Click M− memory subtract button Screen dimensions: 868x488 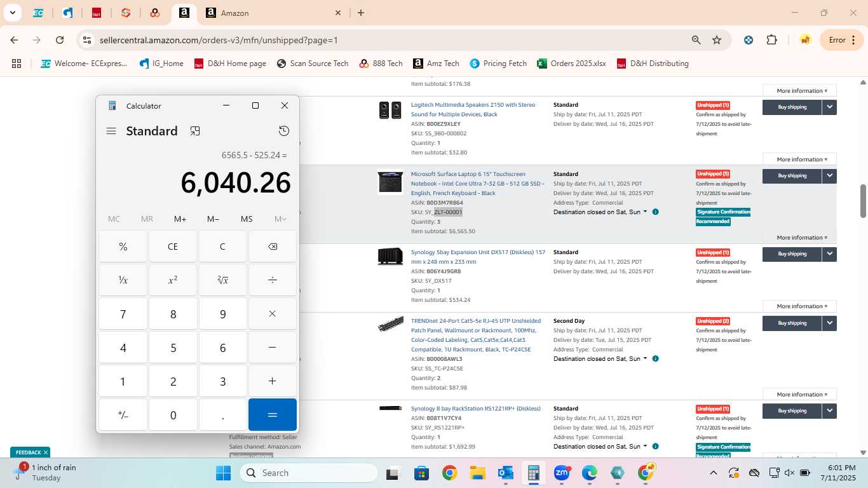coord(213,219)
